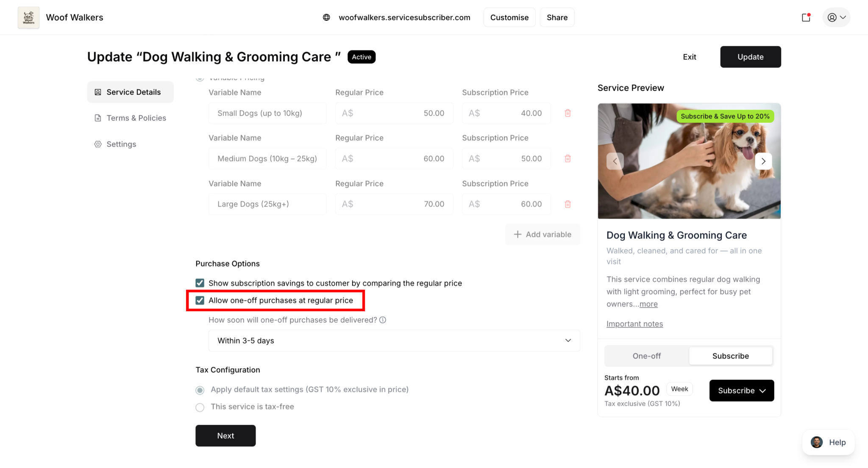868x468 pixels.
Task: Remove the Large Dogs pricing variable
Action: pos(568,204)
